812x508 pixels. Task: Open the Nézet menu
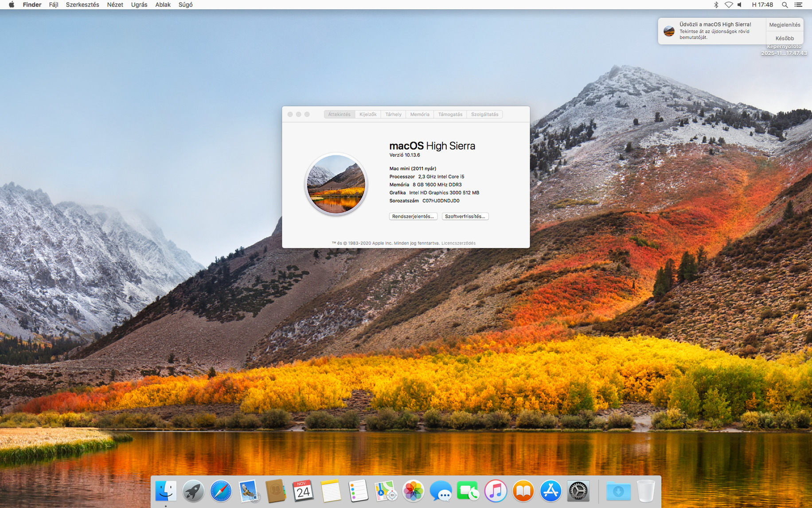tap(115, 5)
